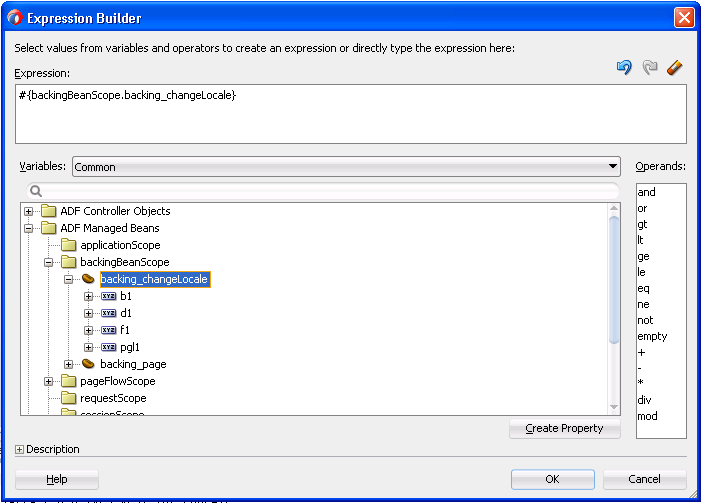This screenshot has width=701, height=503.
Task: Click the gray Redo arrow icon
Action: coord(650,67)
